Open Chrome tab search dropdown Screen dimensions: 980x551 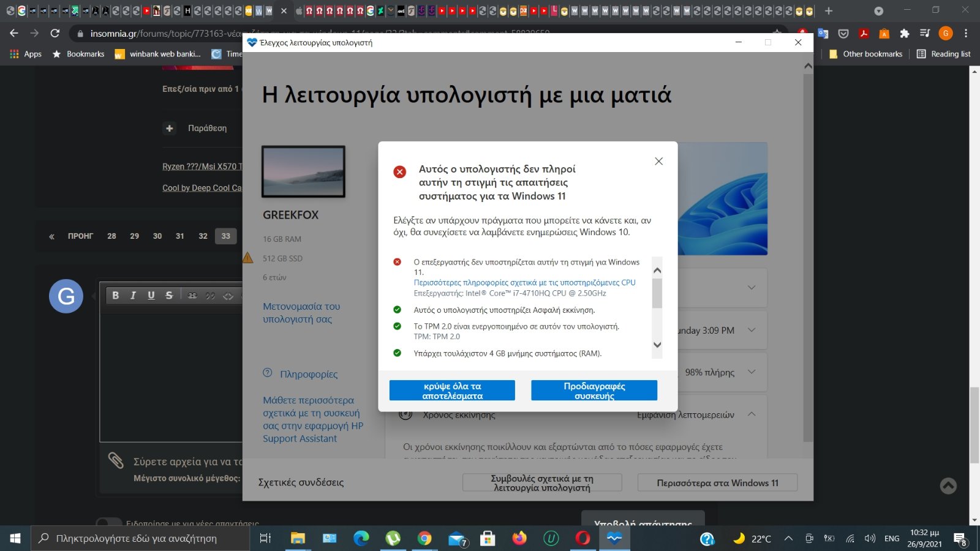pos(878,11)
